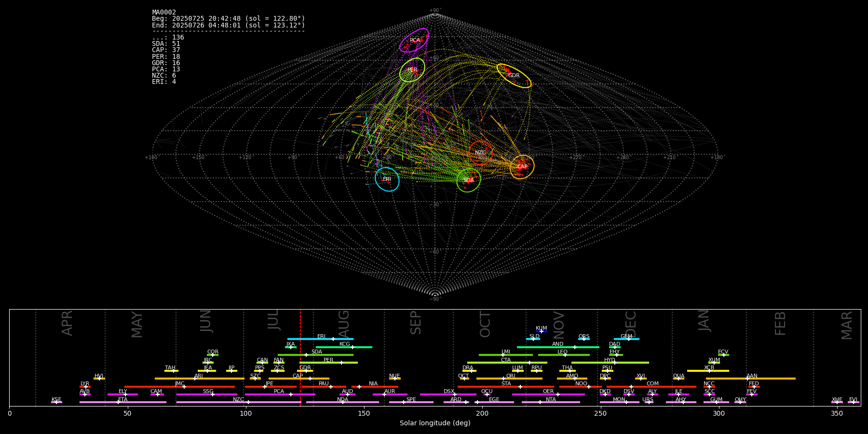Select the 'NZC: 6' count entry
The image size is (868, 434).
(x=164, y=76)
